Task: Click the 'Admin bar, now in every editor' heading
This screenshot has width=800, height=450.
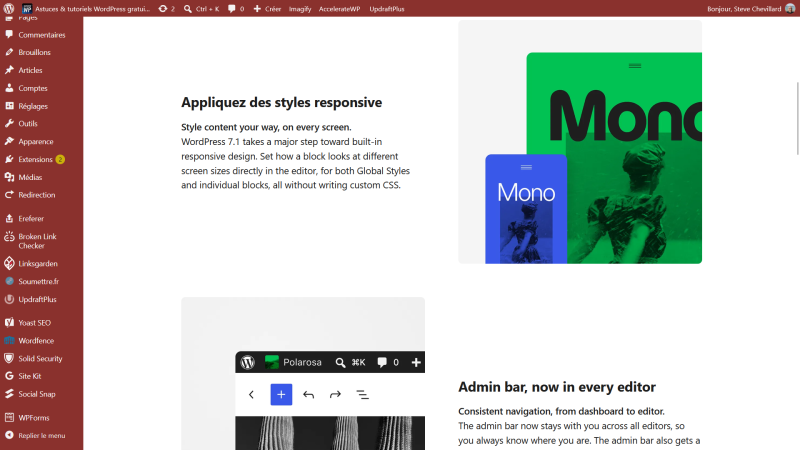Action: (557, 387)
